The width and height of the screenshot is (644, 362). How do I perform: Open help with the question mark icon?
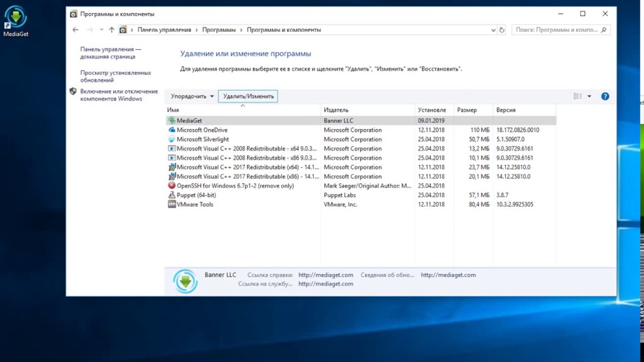(605, 96)
